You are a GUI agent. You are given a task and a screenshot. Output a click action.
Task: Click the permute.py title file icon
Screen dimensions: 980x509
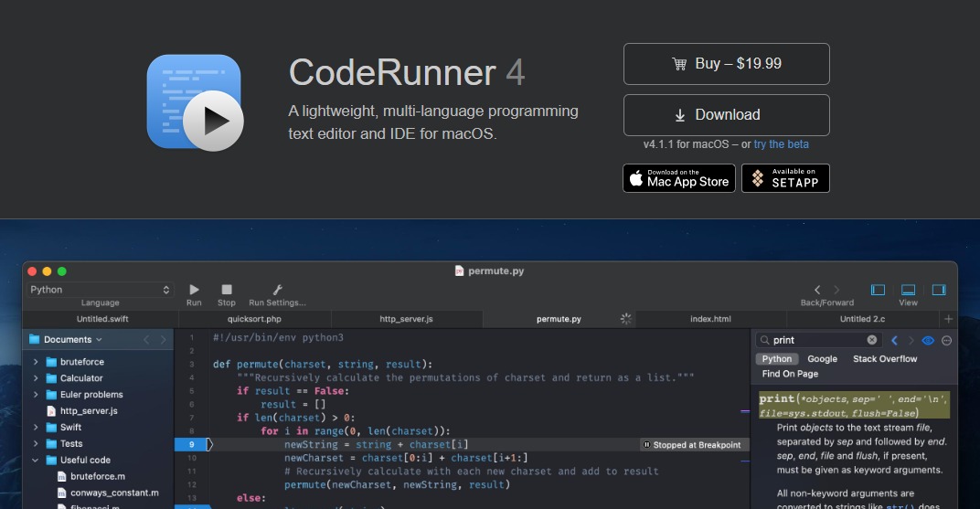[x=459, y=270]
